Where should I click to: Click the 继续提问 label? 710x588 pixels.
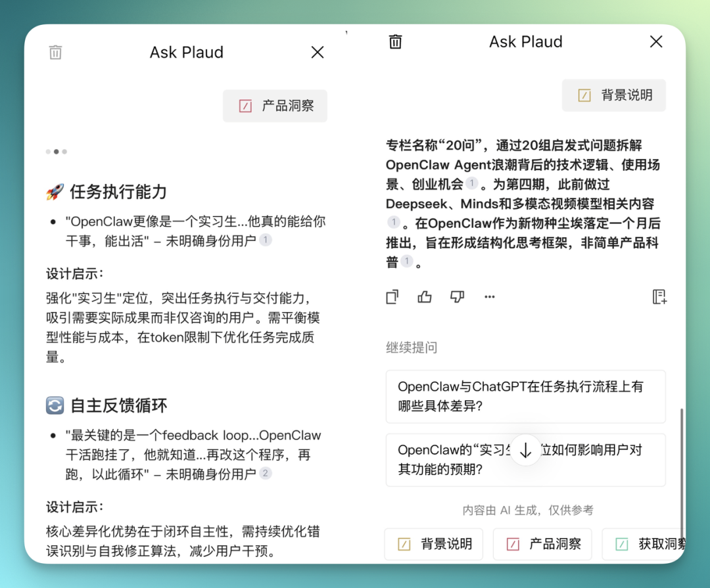[x=411, y=348]
